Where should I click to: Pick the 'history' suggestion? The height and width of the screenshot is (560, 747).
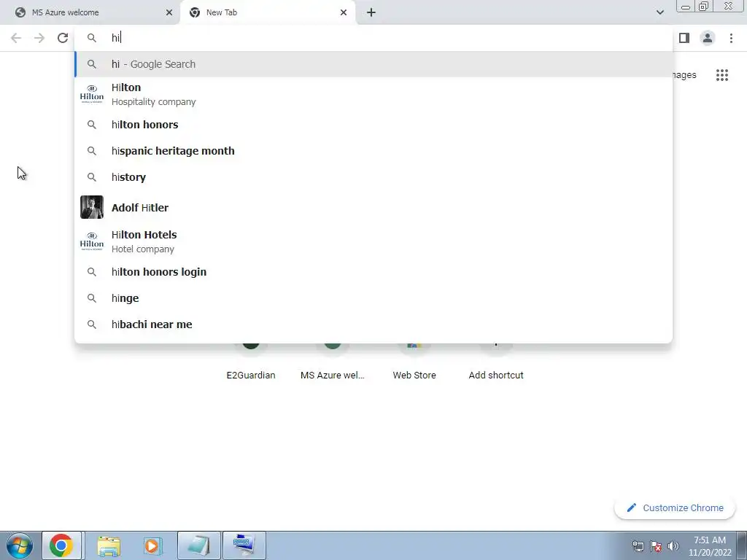(x=374, y=177)
